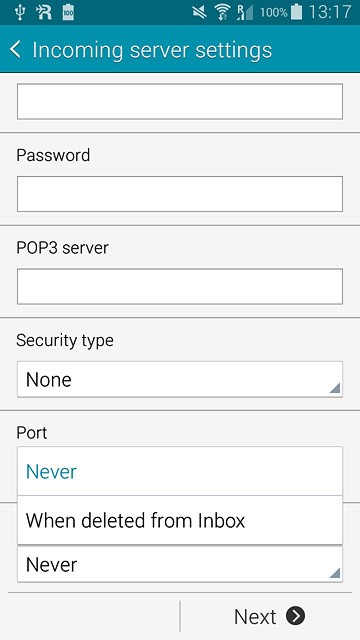Tap the roaming R notification icon

pyautogui.click(x=44, y=12)
